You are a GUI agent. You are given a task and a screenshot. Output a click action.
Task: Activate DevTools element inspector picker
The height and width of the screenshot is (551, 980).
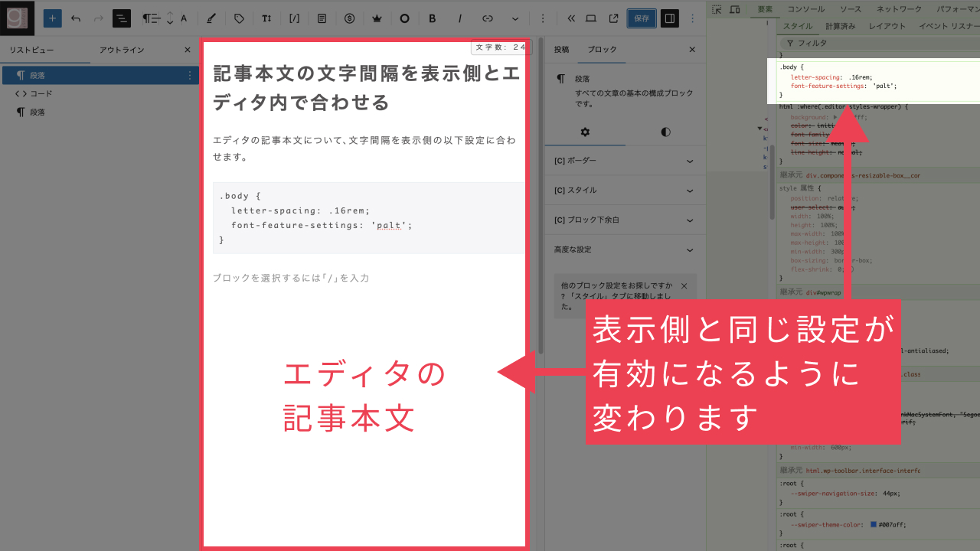(717, 9)
